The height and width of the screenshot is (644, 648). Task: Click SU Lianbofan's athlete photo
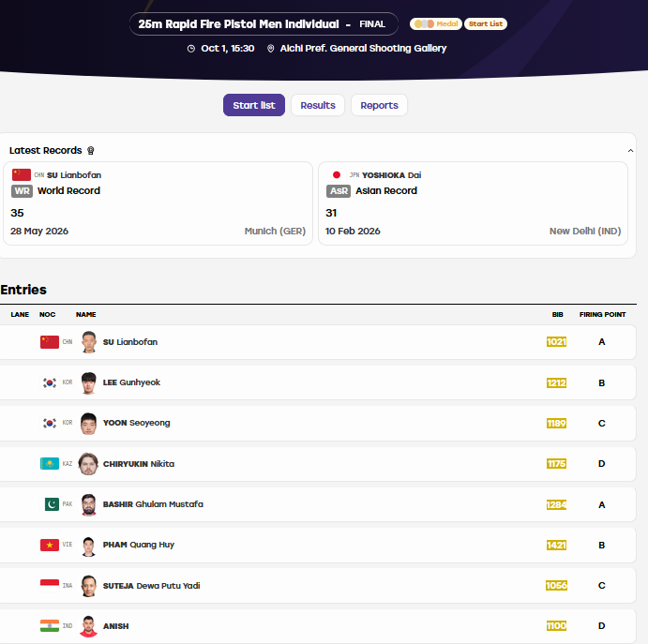[x=88, y=342]
